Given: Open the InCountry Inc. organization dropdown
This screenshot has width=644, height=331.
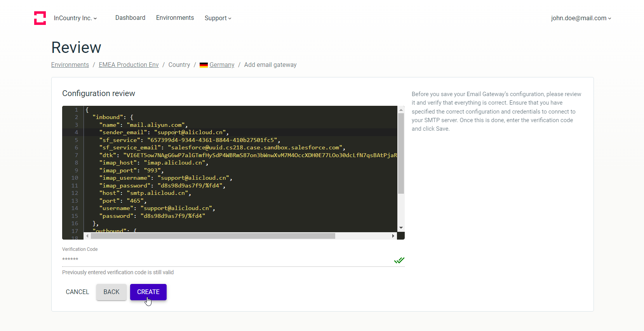Looking at the screenshot, I should [x=75, y=18].
